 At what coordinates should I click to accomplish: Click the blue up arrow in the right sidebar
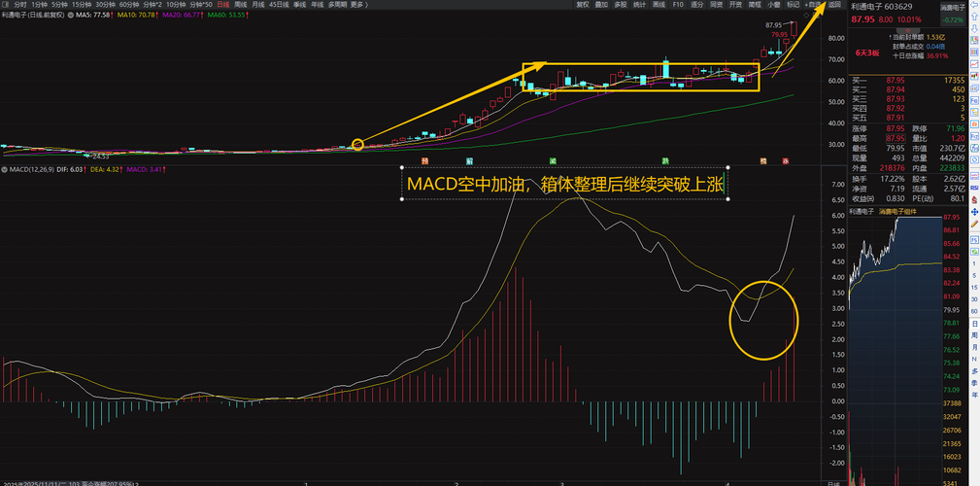pos(974,17)
